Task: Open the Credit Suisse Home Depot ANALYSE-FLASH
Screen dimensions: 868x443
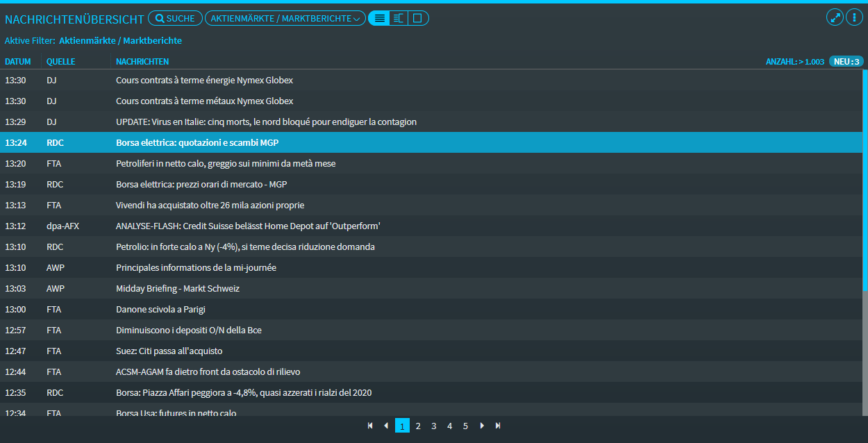Action: pos(248,226)
